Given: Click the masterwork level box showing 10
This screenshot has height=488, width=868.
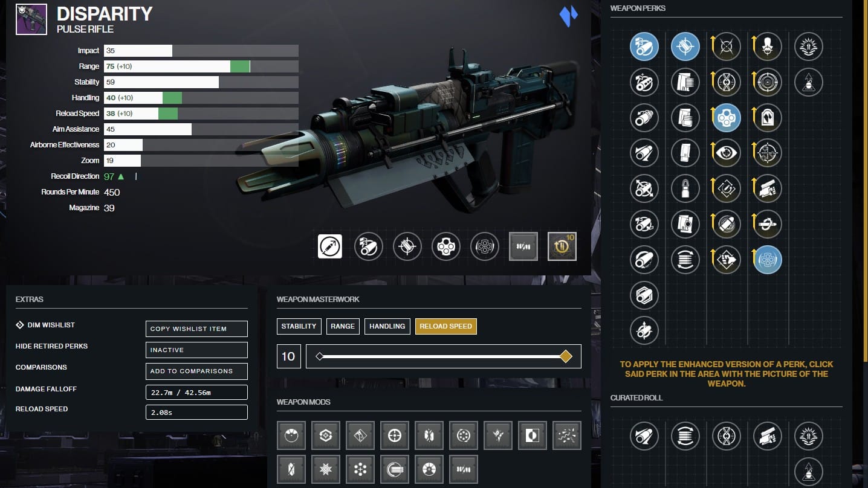Looking at the screenshot, I should click(x=289, y=356).
